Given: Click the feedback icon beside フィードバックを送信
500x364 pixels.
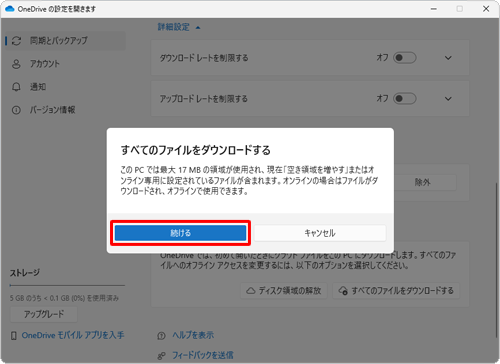Looking at the screenshot, I should coord(161,356).
